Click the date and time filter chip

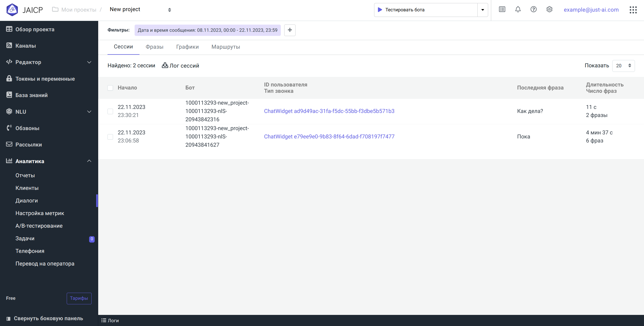tap(207, 30)
